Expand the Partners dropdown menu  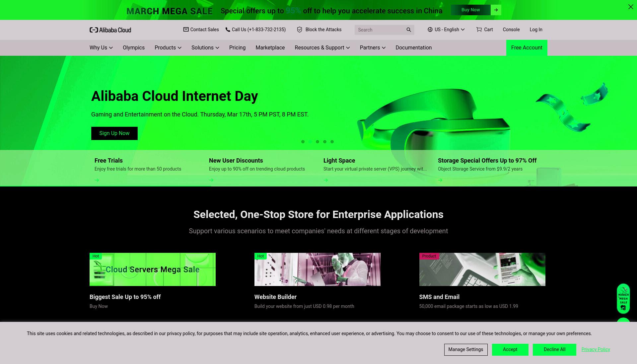click(x=373, y=48)
